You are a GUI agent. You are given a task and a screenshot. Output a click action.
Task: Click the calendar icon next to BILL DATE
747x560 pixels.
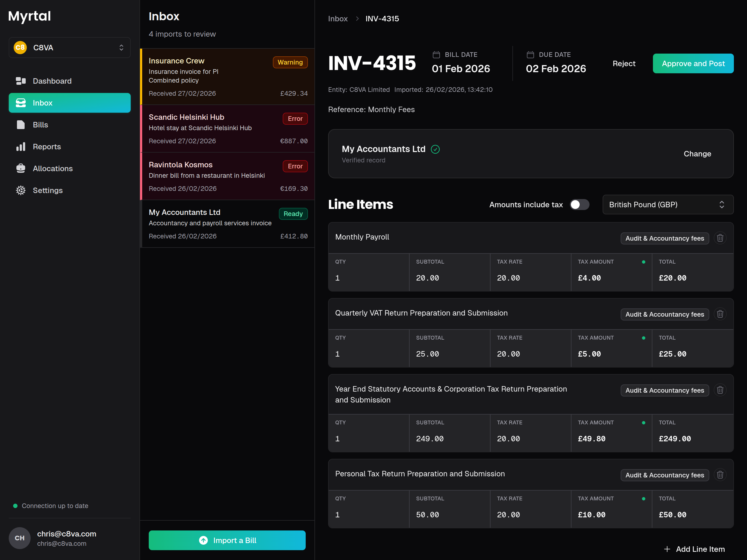pos(437,54)
